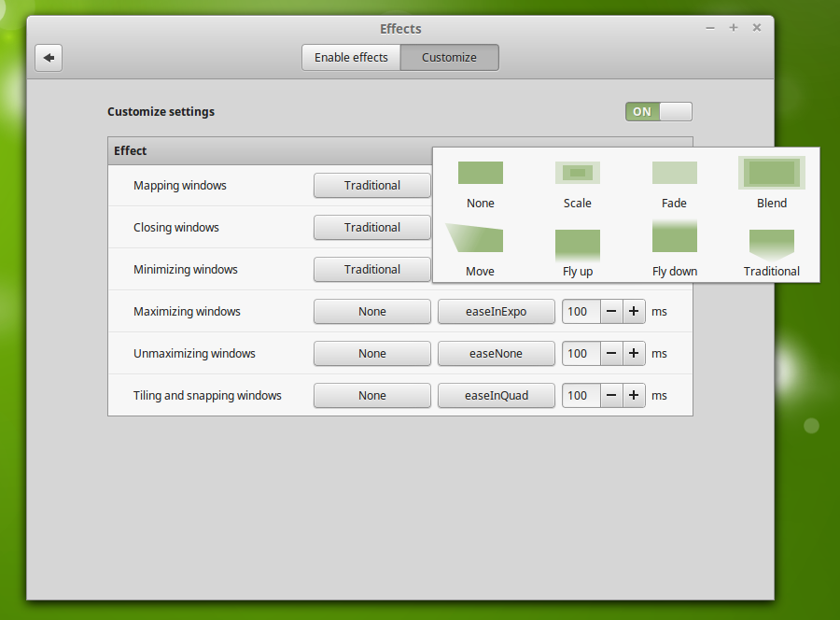Select the Customize tab

(x=449, y=58)
